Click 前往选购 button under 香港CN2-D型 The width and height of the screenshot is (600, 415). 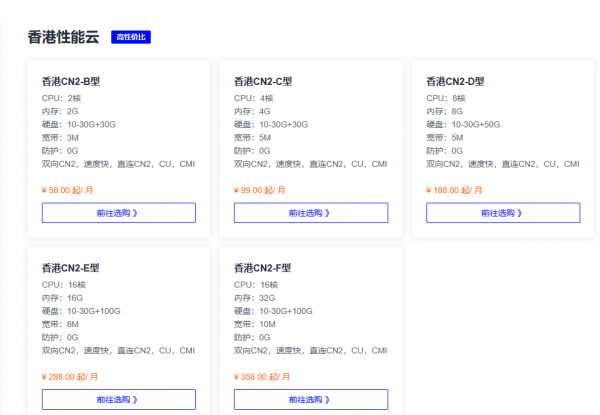click(x=503, y=213)
